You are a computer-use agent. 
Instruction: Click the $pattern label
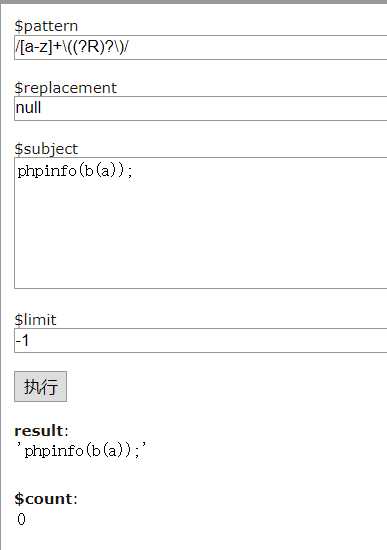[46, 26]
